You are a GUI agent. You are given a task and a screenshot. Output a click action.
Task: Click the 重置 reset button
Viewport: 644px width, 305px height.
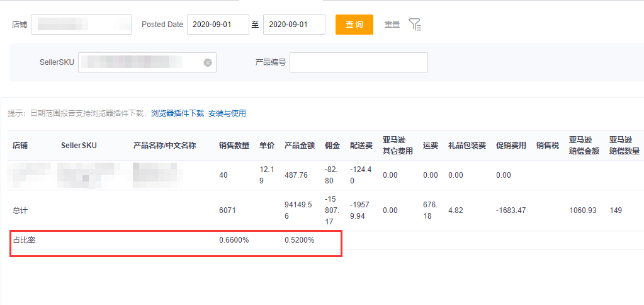click(392, 25)
